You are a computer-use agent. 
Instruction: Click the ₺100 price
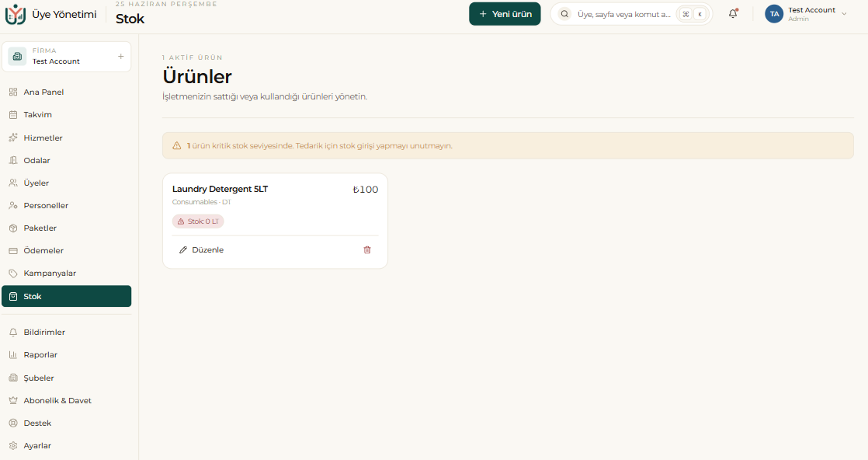click(366, 190)
